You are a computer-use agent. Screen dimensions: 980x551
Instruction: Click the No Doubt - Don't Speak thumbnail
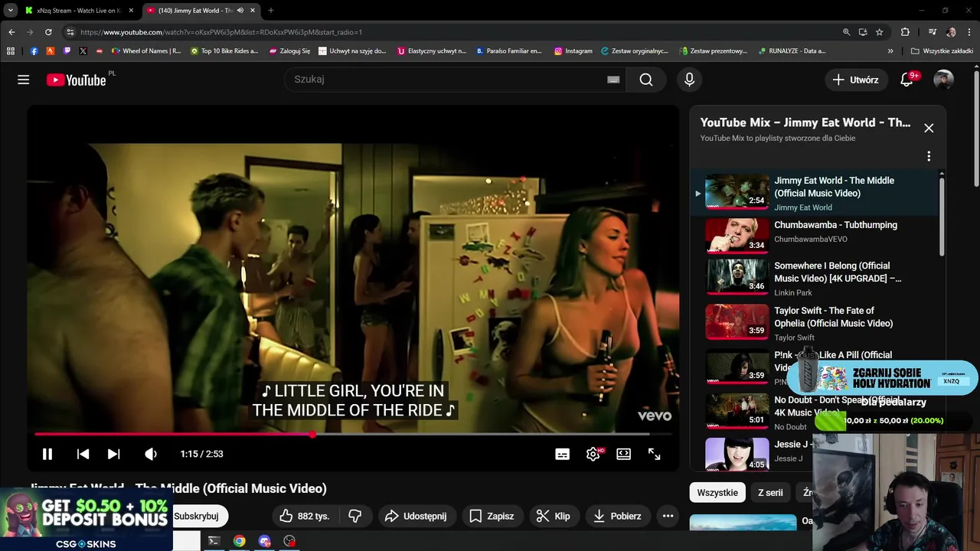click(x=737, y=409)
